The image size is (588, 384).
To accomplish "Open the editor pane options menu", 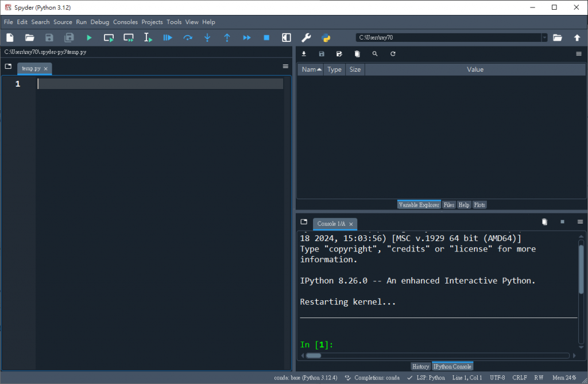I will pos(285,67).
